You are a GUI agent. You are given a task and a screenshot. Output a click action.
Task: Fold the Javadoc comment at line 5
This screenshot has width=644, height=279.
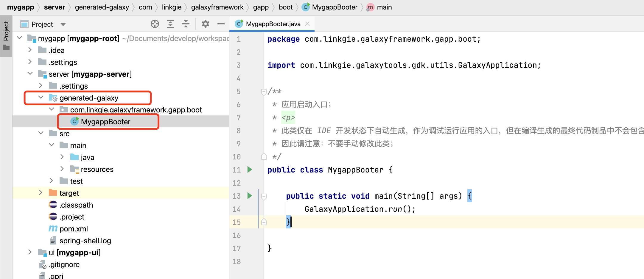264,92
